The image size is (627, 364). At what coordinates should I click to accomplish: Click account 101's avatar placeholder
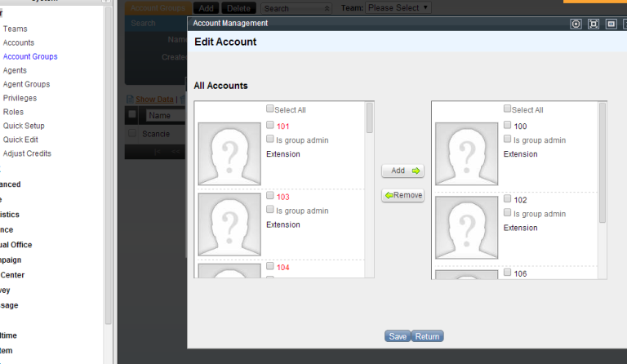(x=229, y=153)
